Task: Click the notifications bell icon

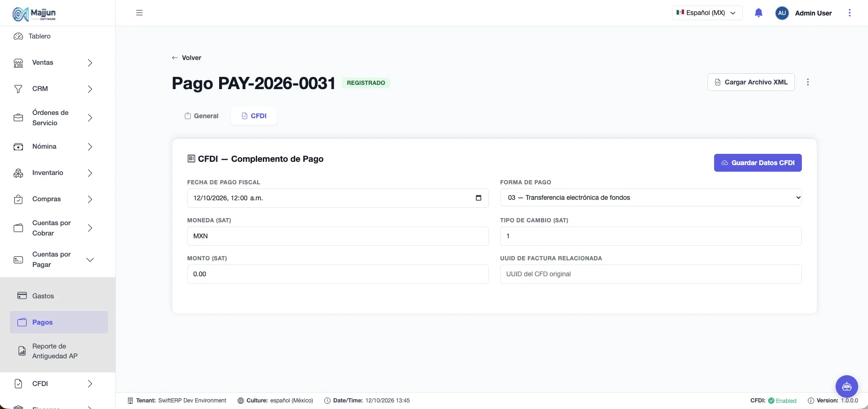Action: (759, 13)
